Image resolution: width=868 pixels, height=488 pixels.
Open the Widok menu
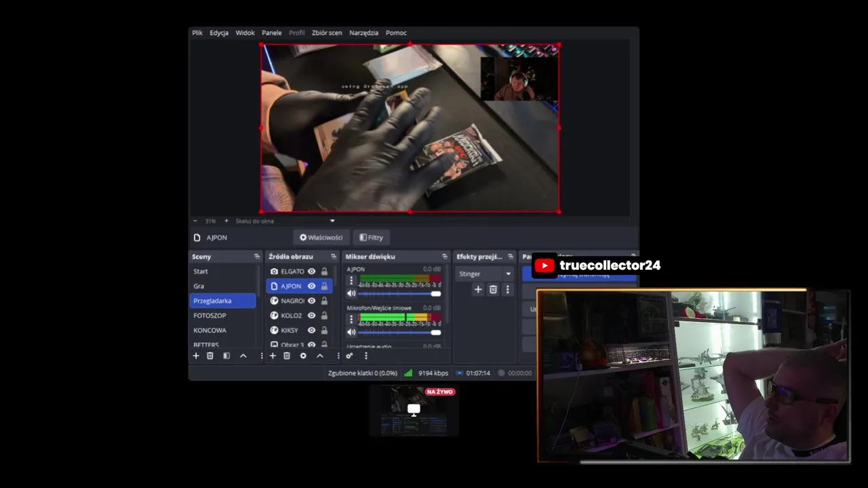[x=245, y=33]
